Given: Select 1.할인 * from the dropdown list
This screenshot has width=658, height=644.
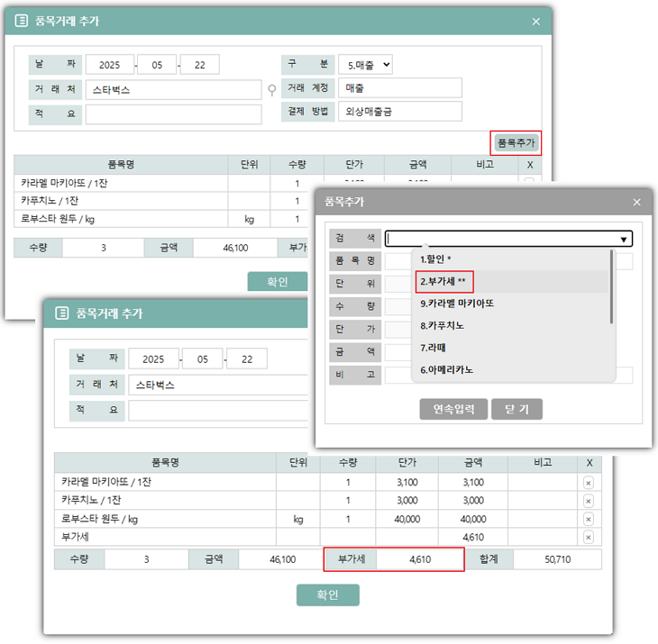Looking at the screenshot, I should click(512, 259).
